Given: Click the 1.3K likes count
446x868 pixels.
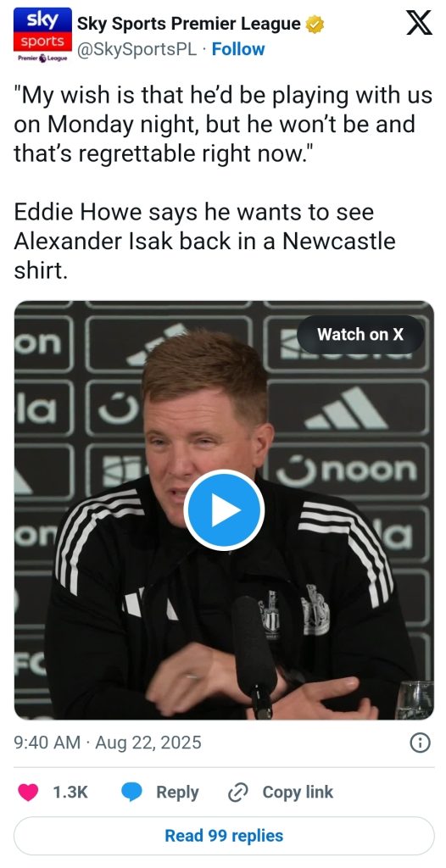Looking at the screenshot, I should (x=70, y=793).
